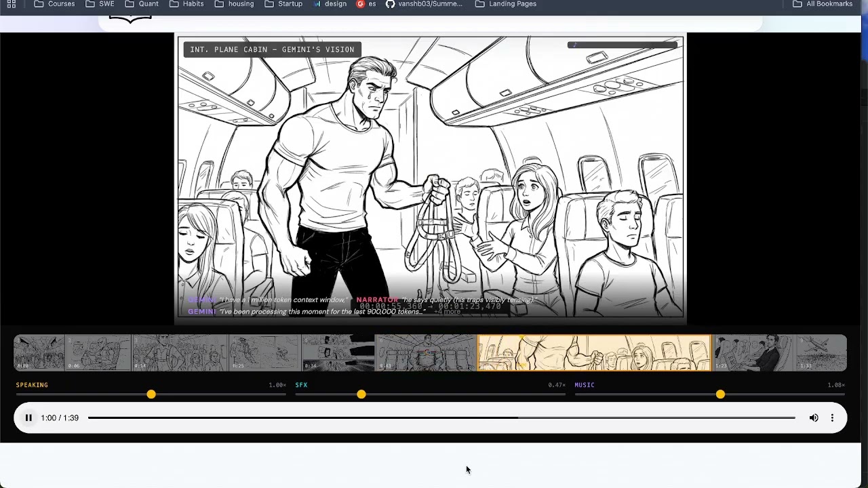The height and width of the screenshot is (488, 868).
Task: Open the Courses bookmark folder
Action: pyautogui.click(x=54, y=4)
